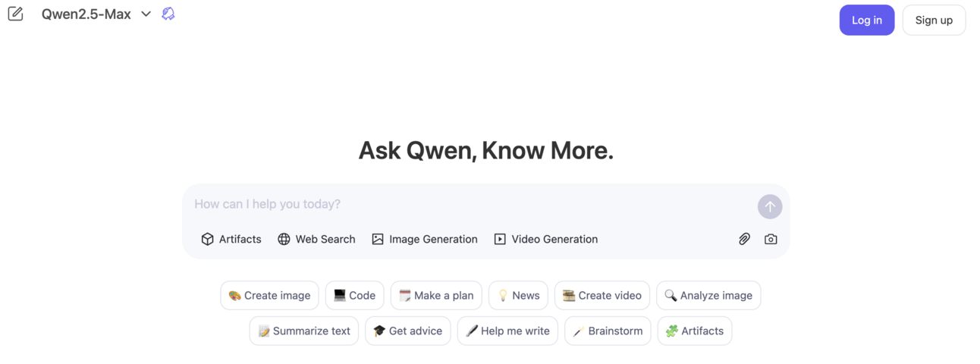980x364 pixels.
Task: Choose the Analyze image suggestion
Action: click(x=708, y=296)
